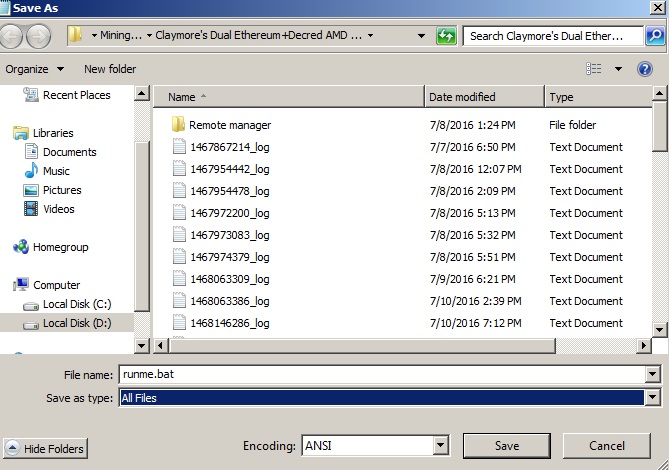Screen dimensions: 669x470
Task: Click the Recent Places icon
Action: (31, 95)
